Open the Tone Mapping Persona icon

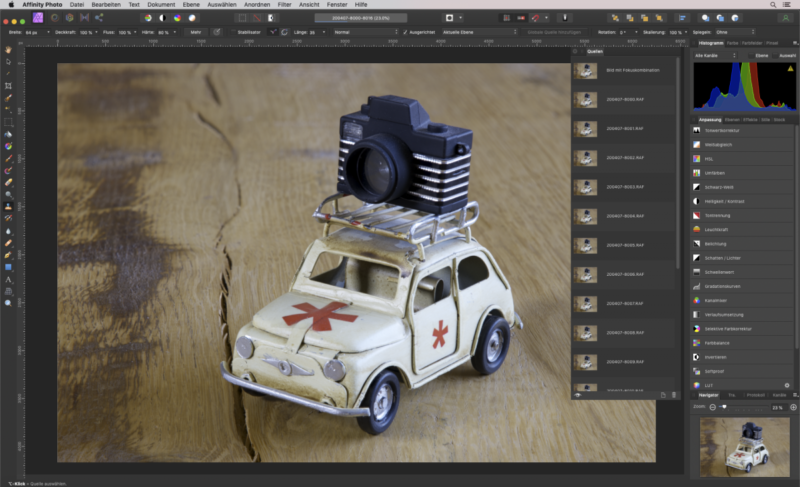coord(84,18)
